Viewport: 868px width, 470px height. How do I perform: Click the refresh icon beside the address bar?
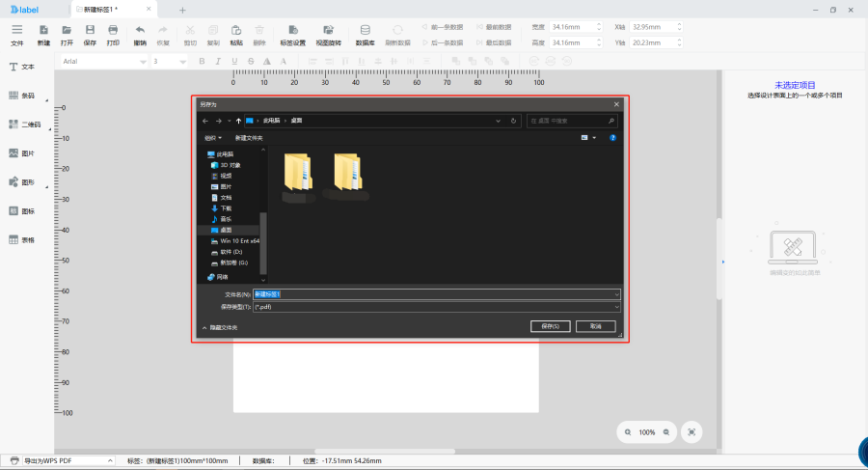tap(513, 121)
